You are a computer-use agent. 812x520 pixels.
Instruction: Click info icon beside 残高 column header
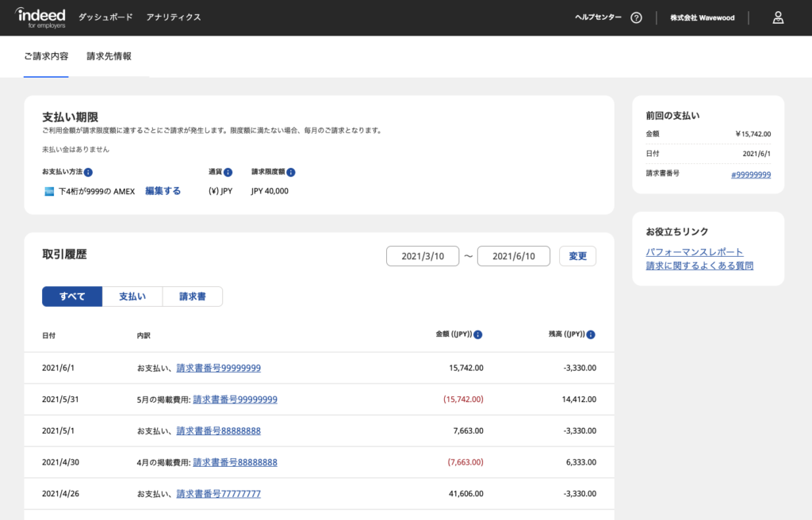pos(591,335)
